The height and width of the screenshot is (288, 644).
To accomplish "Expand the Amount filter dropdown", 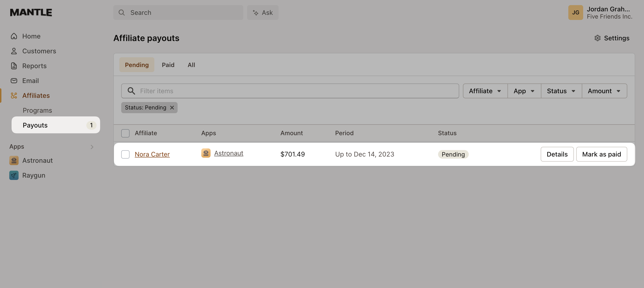I will [604, 91].
